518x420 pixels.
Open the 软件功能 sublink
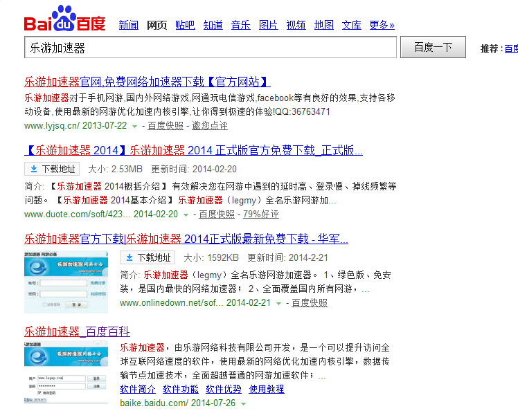[x=181, y=390]
